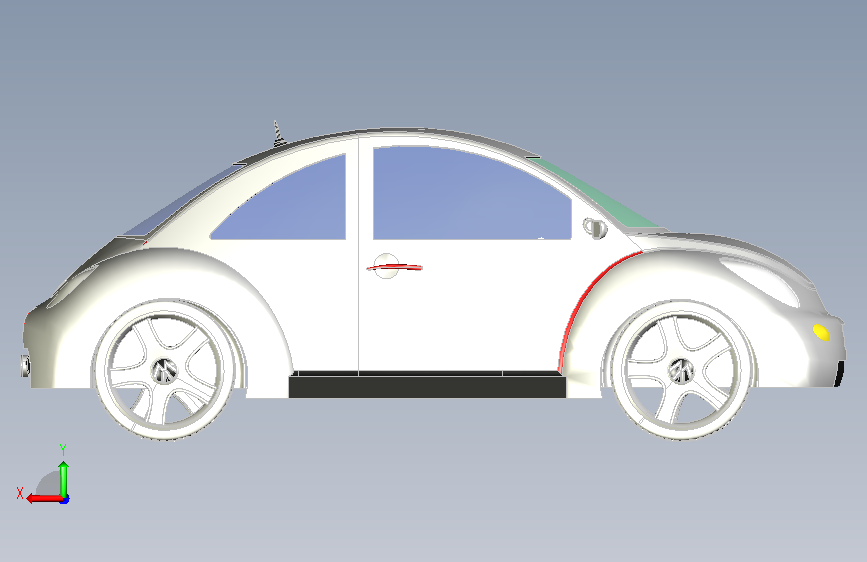Select the yellow front turn signal

point(821,332)
